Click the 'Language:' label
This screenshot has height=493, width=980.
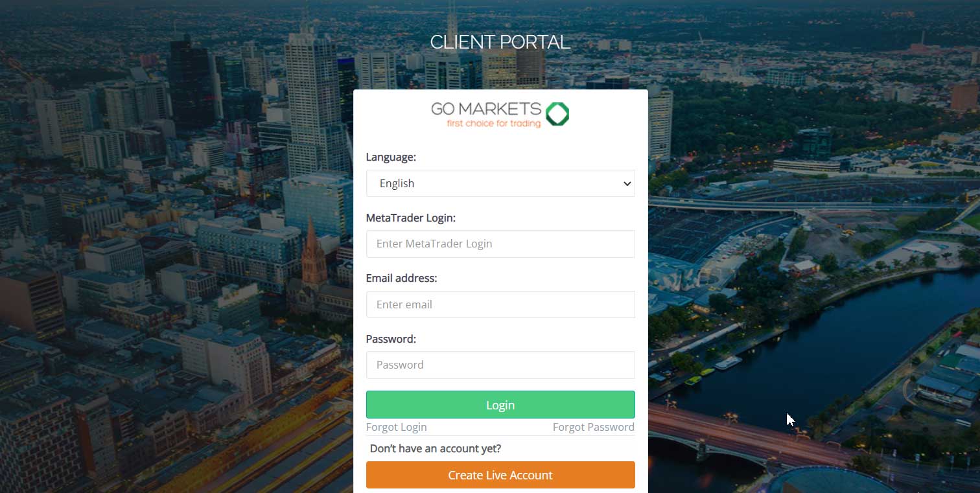pos(391,157)
